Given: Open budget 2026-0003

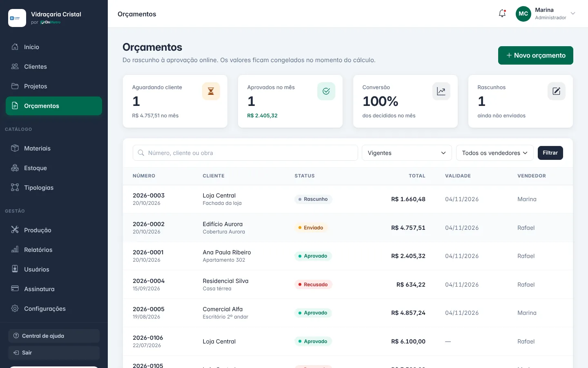Looking at the screenshot, I should [149, 195].
